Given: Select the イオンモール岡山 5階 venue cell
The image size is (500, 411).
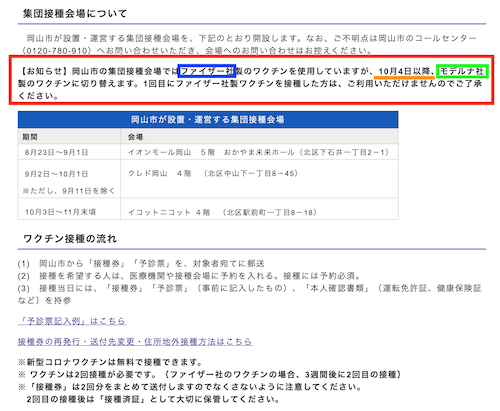Looking at the screenshot, I should pos(259,152).
